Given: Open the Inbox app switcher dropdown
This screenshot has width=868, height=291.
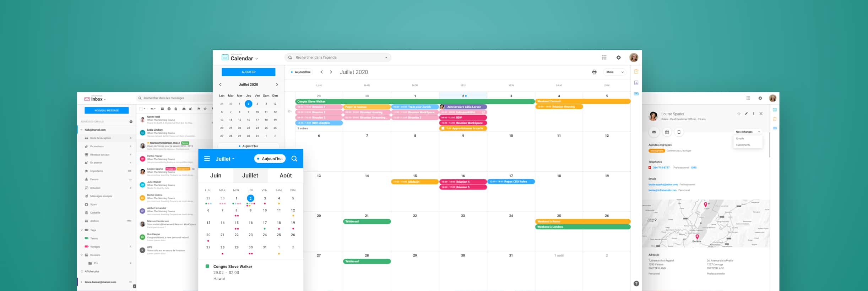Looking at the screenshot, I should coord(105,100).
